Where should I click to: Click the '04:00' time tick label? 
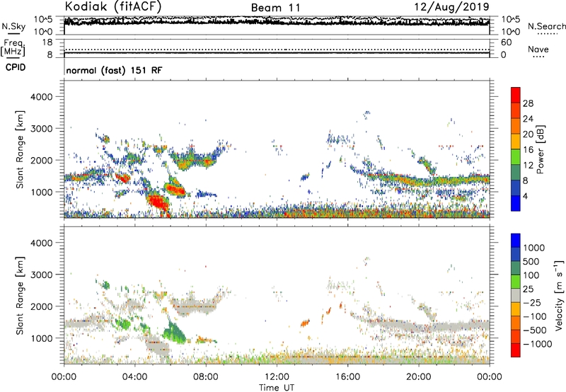coord(134,377)
